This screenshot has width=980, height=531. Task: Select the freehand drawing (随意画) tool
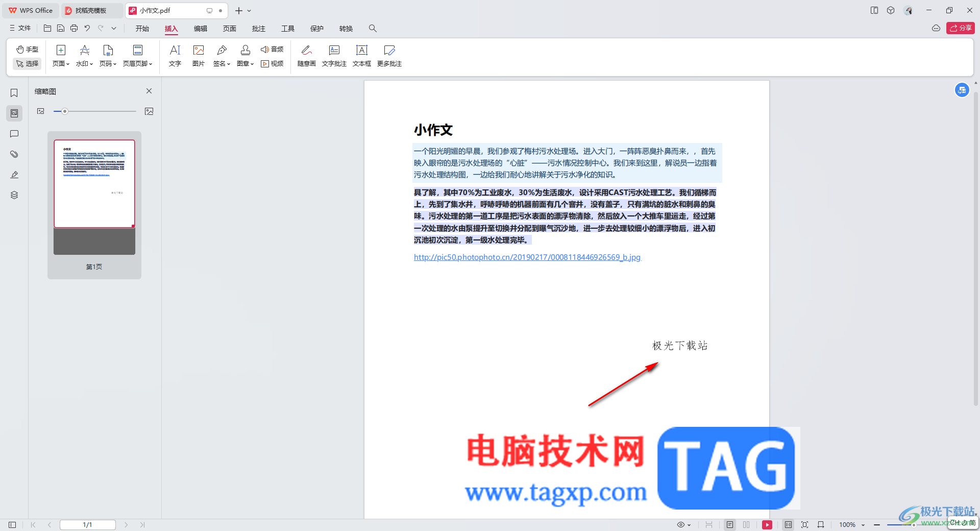tap(307, 56)
